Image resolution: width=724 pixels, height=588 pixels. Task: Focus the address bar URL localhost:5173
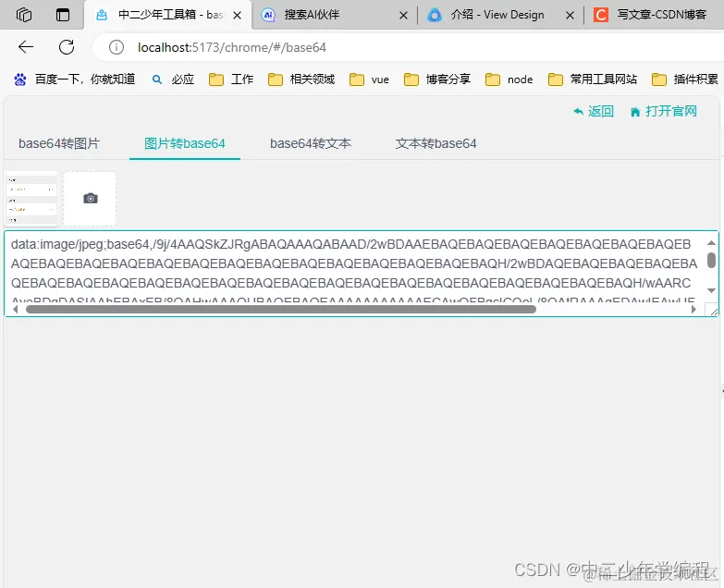tap(232, 47)
